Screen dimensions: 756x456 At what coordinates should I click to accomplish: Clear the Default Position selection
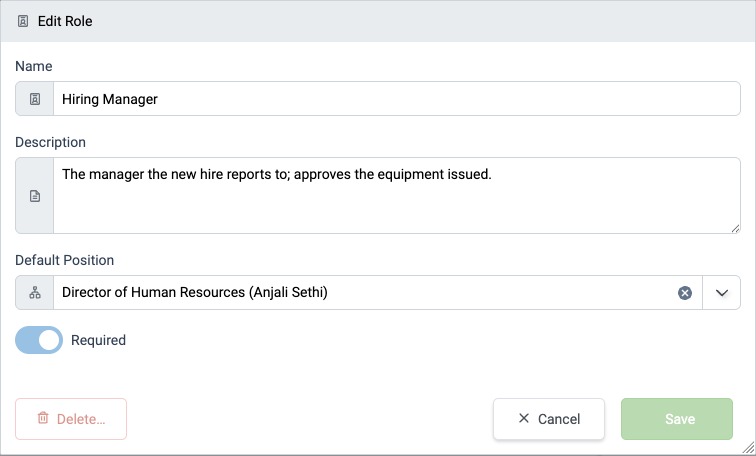click(x=685, y=293)
